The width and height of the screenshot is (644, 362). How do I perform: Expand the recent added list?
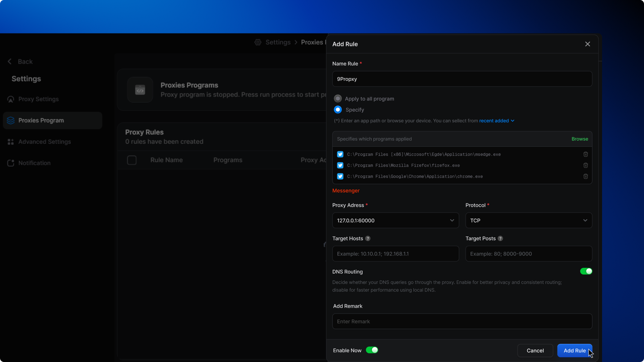point(497,121)
